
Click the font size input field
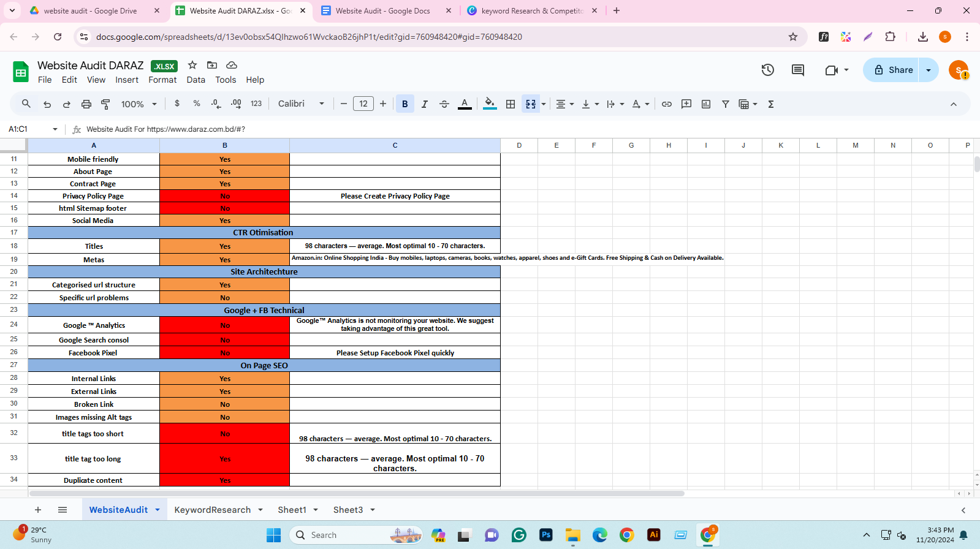[363, 104]
